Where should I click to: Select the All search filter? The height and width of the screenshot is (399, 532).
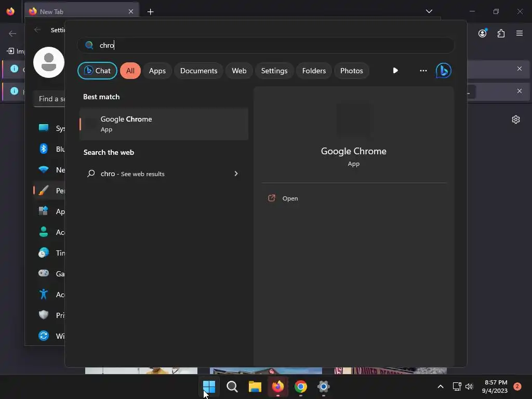pos(130,71)
